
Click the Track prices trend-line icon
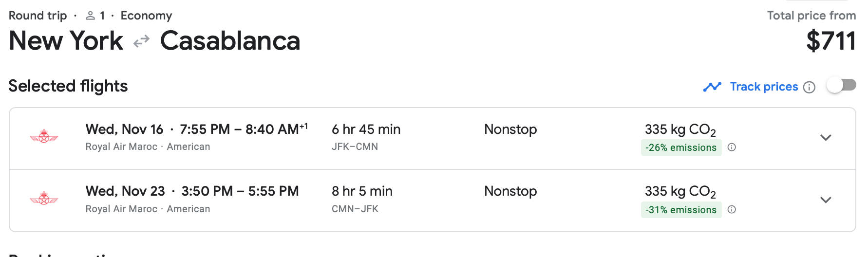click(712, 87)
